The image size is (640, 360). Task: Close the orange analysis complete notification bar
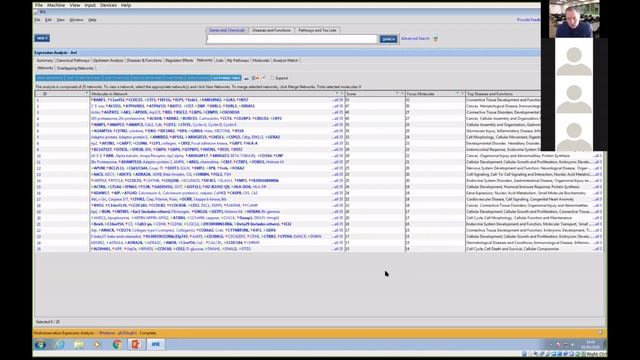coord(600,333)
